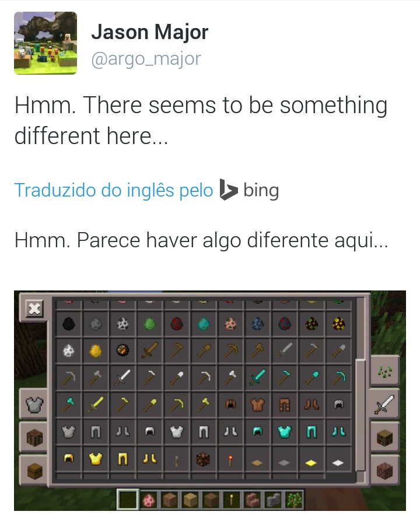Screen dimensions: 420x522
Task: Select the redstone torch item
Action: point(230,459)
